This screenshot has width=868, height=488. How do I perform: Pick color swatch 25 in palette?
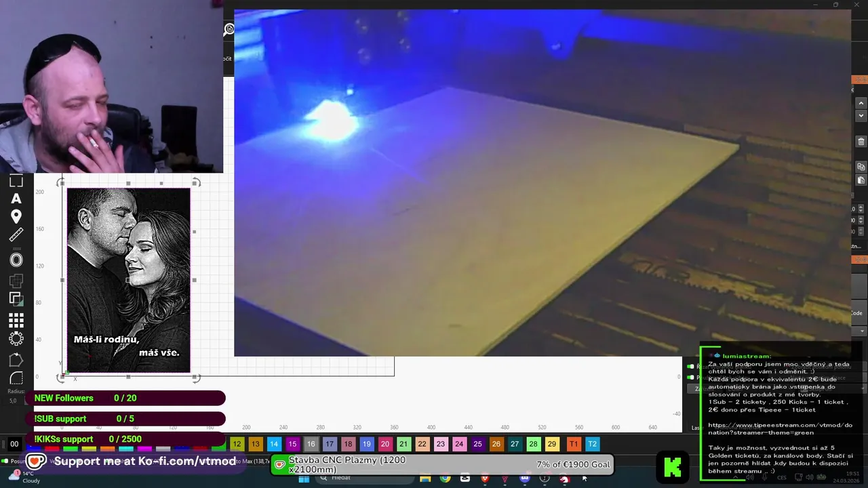(x=477, y=444)
